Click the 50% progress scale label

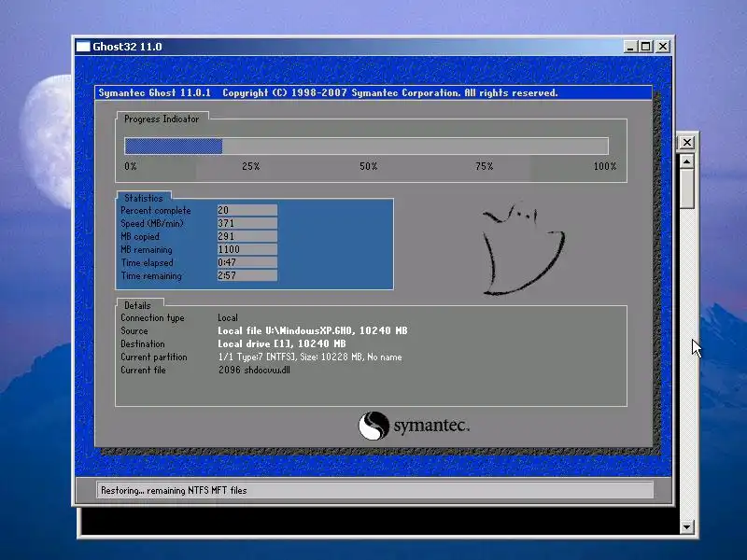pyautogui.click(x=368, y=166)
